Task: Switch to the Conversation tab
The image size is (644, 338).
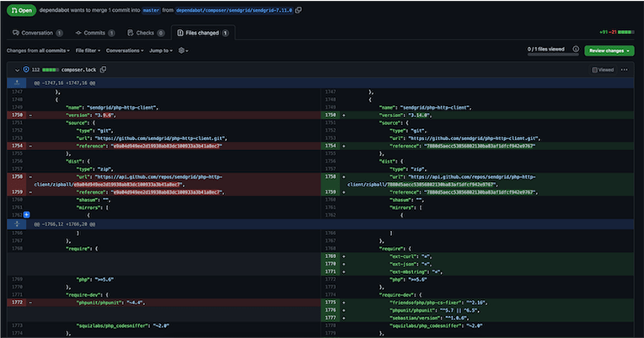Action: [38, 33]
